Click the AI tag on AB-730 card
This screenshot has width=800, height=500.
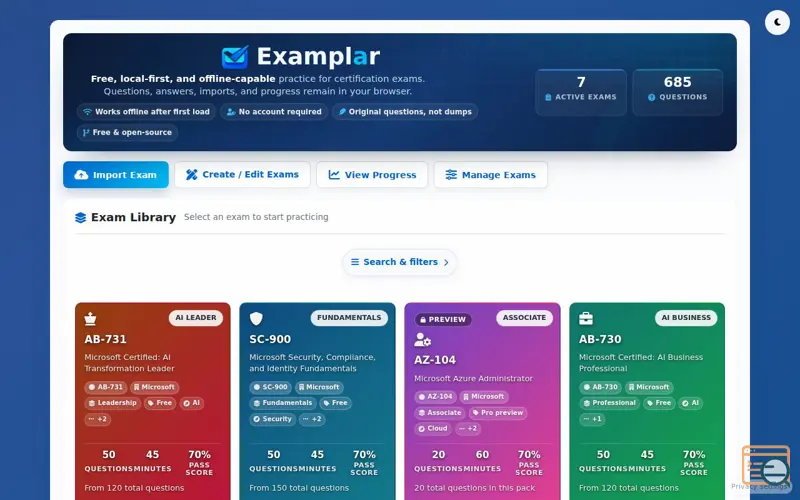pyautogui.click(x=691, y=403)
